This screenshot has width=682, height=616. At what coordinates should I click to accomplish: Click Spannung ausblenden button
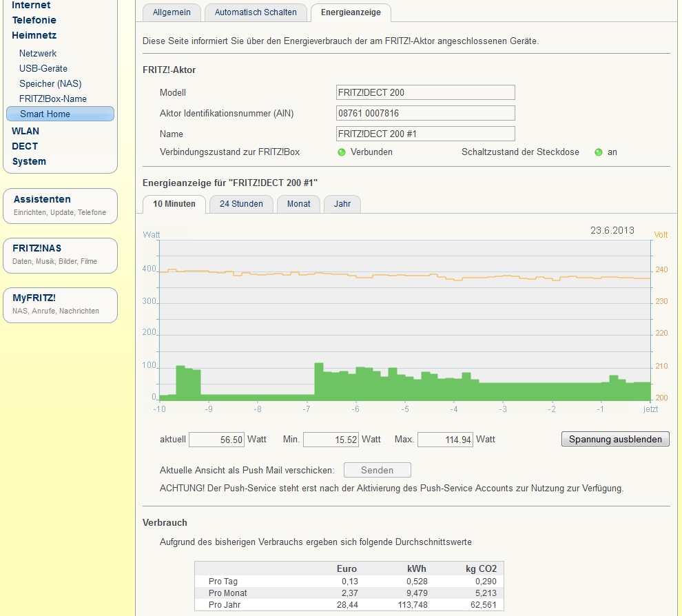click(615, 439)
